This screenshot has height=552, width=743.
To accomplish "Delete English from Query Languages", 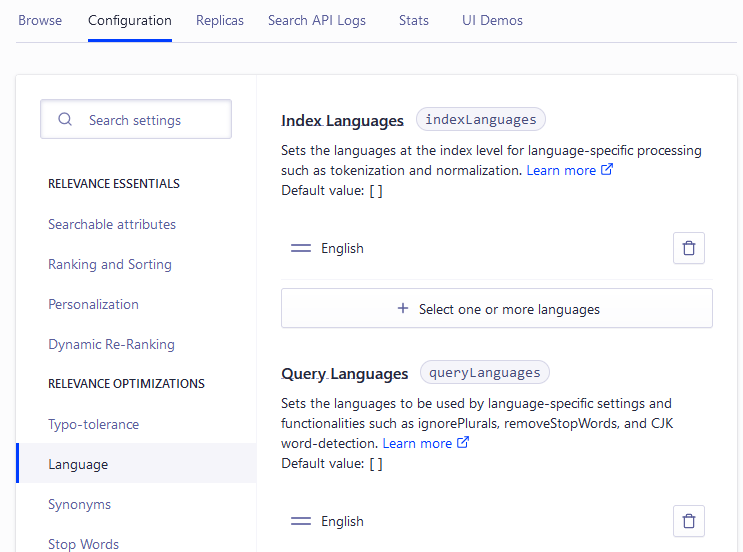I will pos(689,521).
